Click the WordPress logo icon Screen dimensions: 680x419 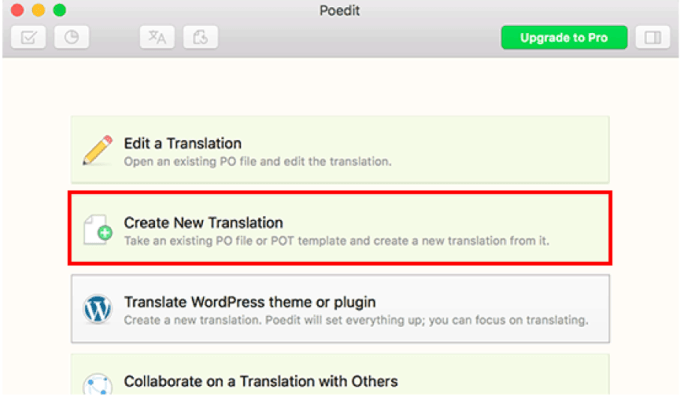(x=98, y=309)
